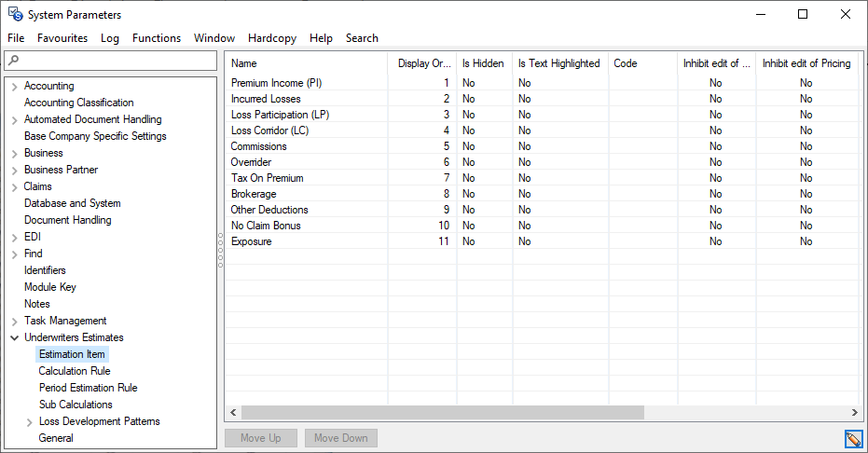Viewport: 868px width, 453px height.
Task: Collapse the Underwriters Estimates node
Action: [x=14, y=338]
